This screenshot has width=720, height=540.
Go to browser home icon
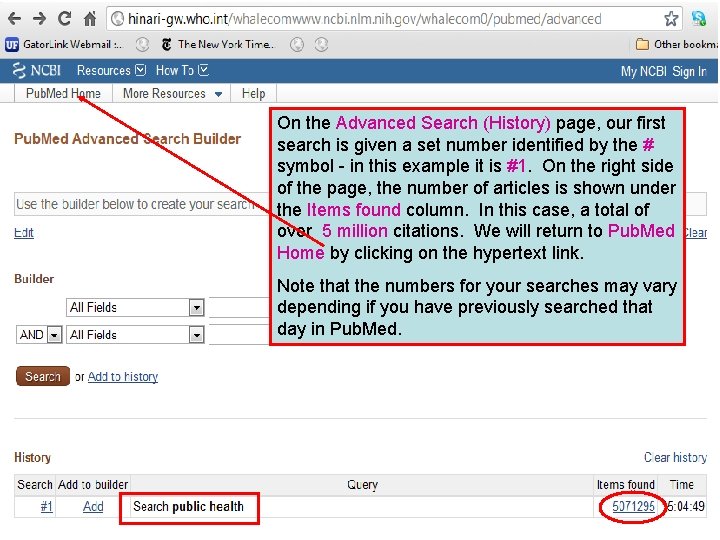coord(90,19)
